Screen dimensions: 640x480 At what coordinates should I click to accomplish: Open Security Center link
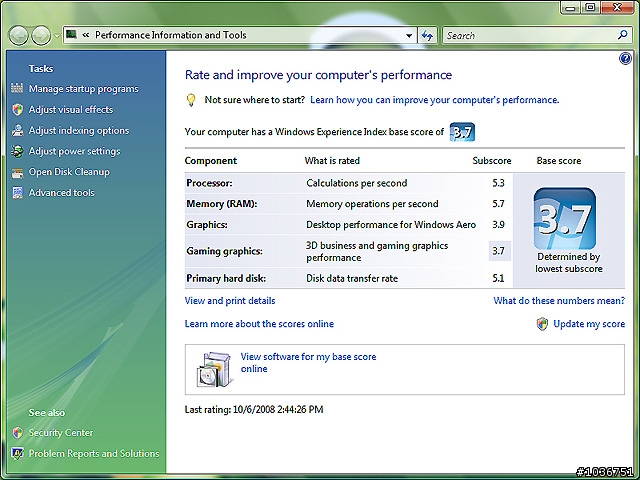[61, 433]
